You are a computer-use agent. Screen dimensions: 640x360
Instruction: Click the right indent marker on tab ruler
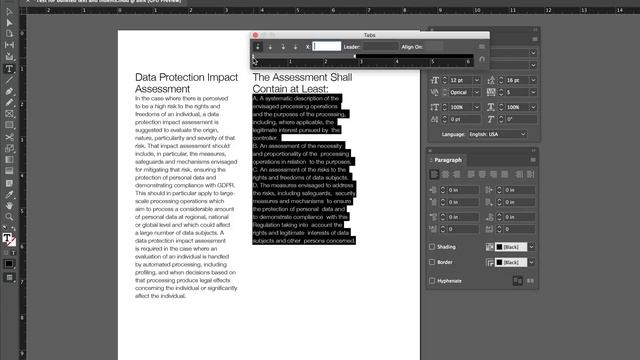[355, 56]
